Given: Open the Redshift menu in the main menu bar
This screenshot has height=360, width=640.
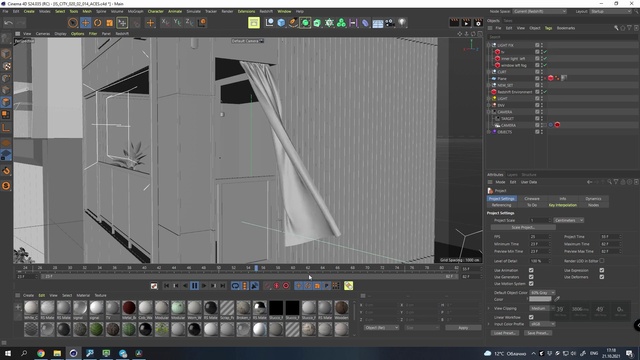Looking at the screenshot, I should [x=266, y=11].
